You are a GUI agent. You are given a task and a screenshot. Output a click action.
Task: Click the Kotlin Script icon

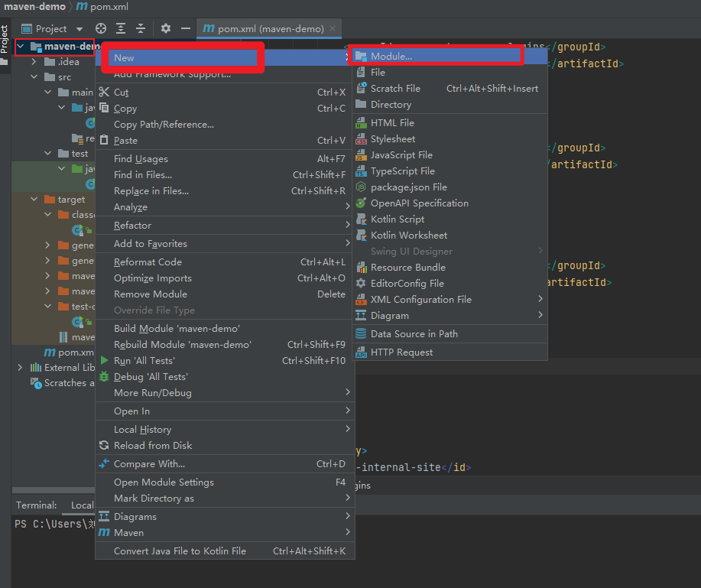tap(361, 219)
